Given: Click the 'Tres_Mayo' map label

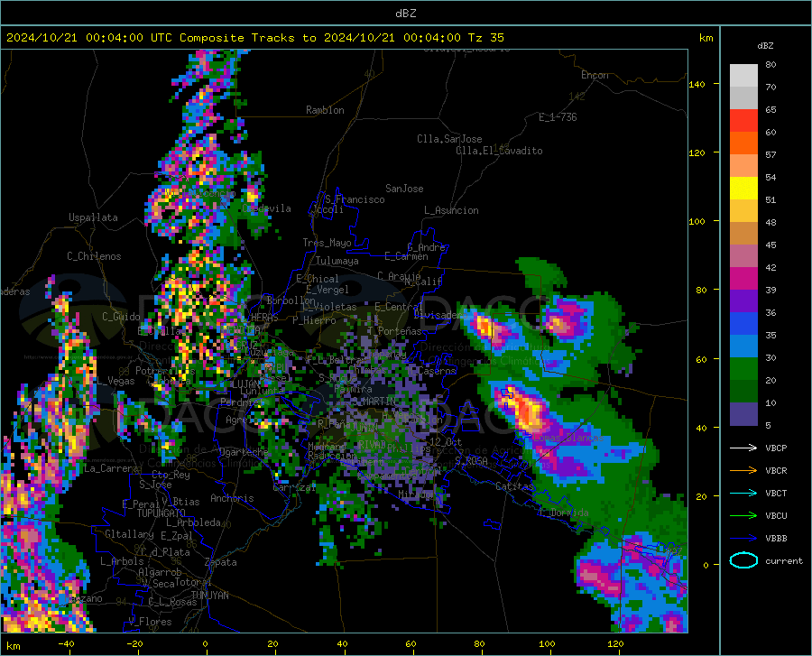Looking at the screenshot, I should tap(327, 243).
